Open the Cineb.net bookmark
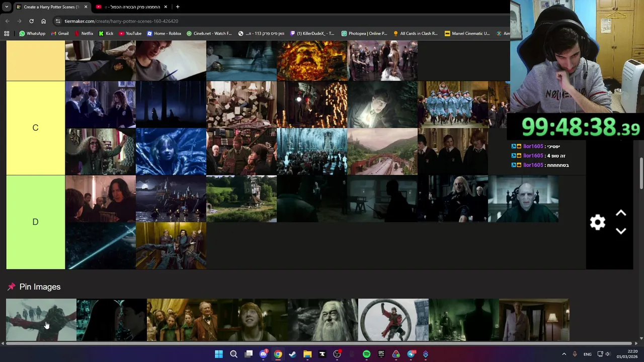 tap(209, 34)
